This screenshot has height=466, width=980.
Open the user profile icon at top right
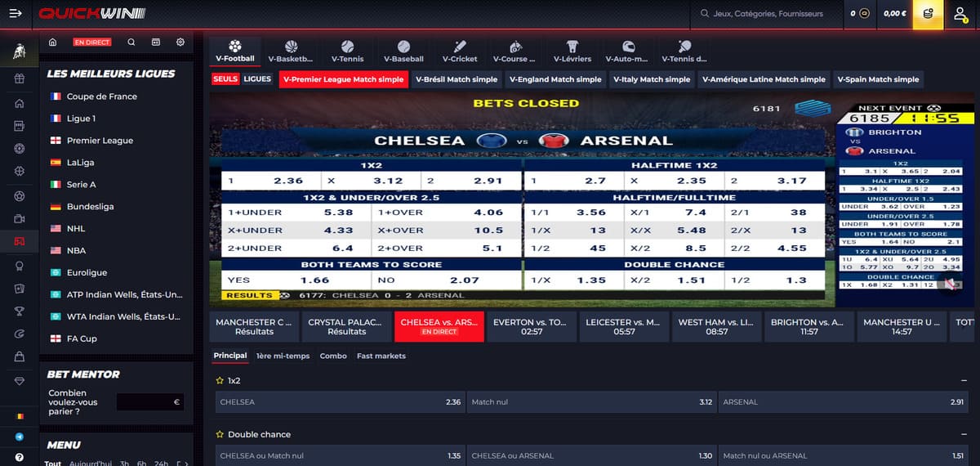coord(961,13)
